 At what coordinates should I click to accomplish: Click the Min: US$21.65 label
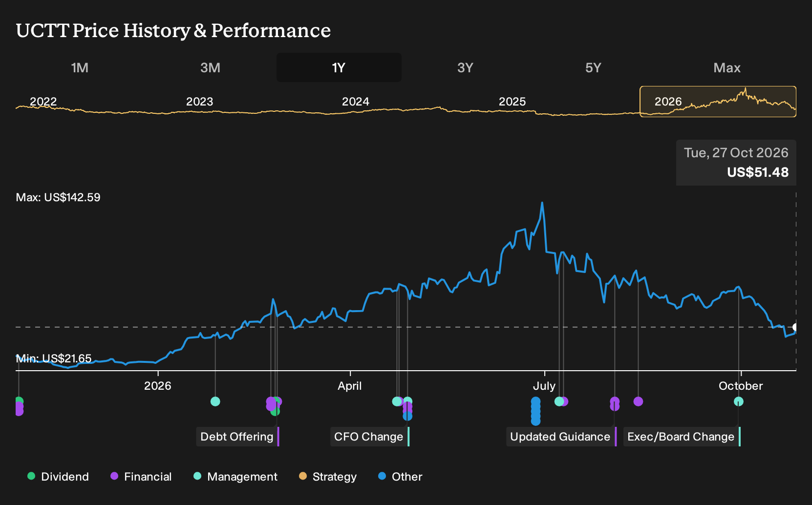pyautogui.click(x=54, y=358)
